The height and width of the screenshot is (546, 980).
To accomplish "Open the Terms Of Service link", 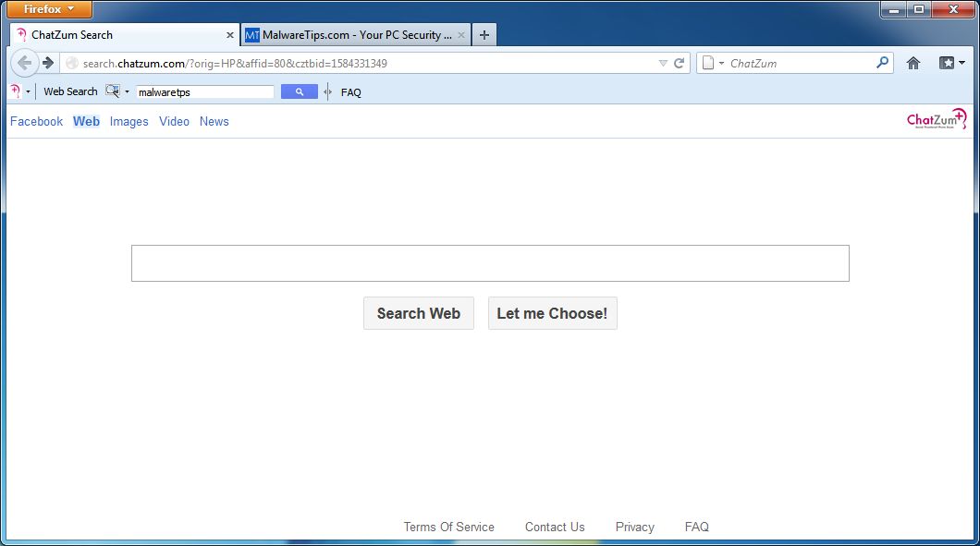I will (448, 527).
